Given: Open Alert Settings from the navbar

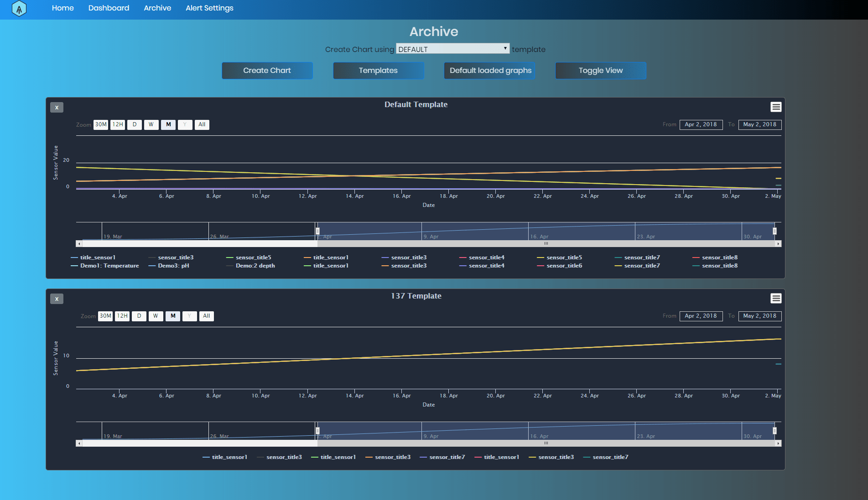Looking at the screenshot, I should [x=209, y=8].
